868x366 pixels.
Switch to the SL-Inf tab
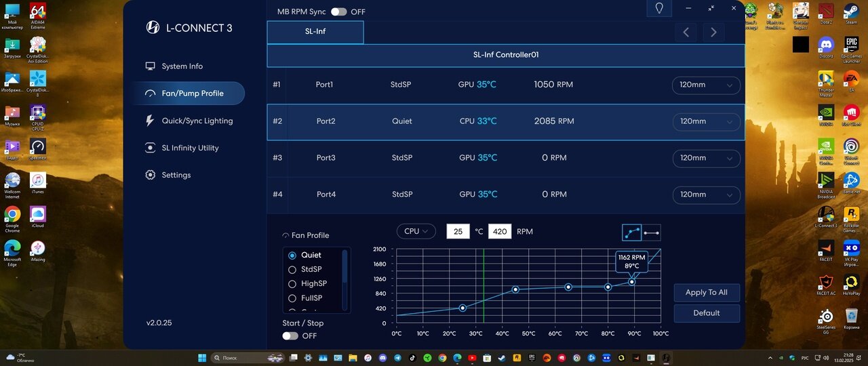point(315,32)
